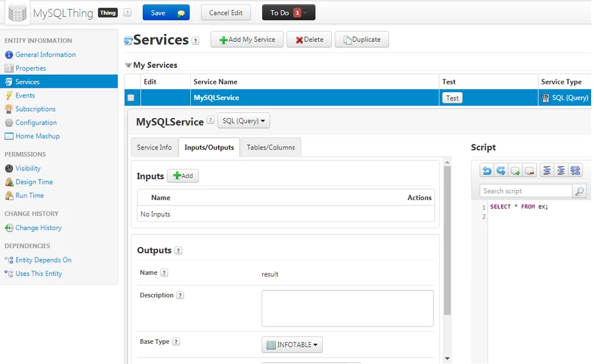
Task: Switch to the Service Info tab
Action: coord(154,147)
